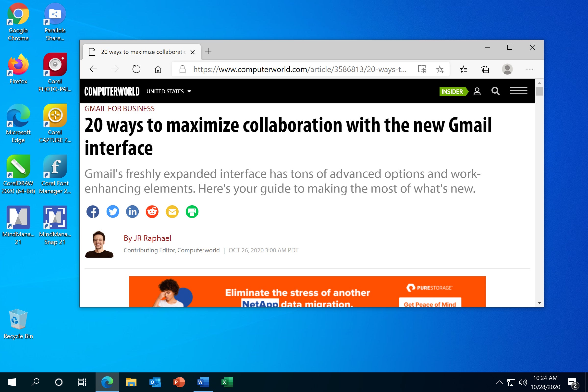
Task: Add this page to favorites star icon
Action: (440, 69)
